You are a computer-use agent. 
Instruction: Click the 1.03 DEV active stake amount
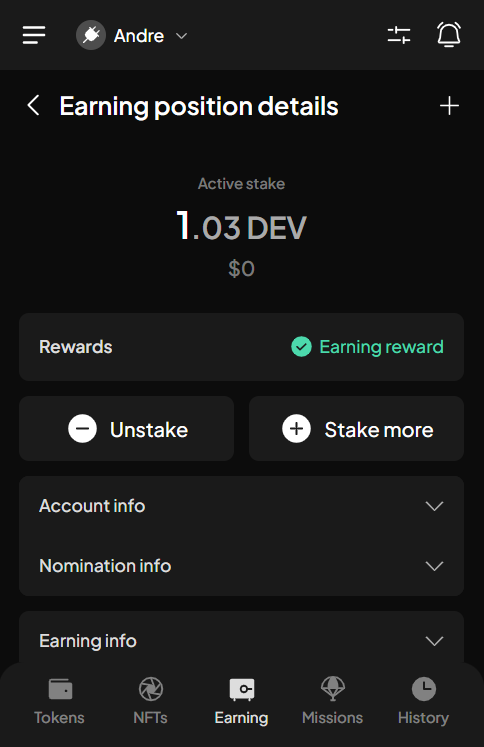click(x=242, y=226)
